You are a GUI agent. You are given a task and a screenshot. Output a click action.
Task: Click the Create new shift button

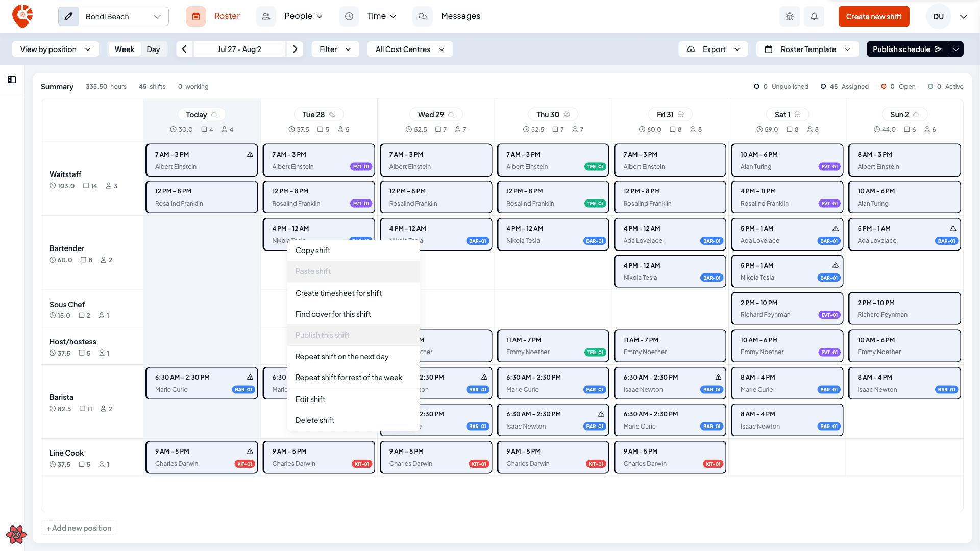874,16
